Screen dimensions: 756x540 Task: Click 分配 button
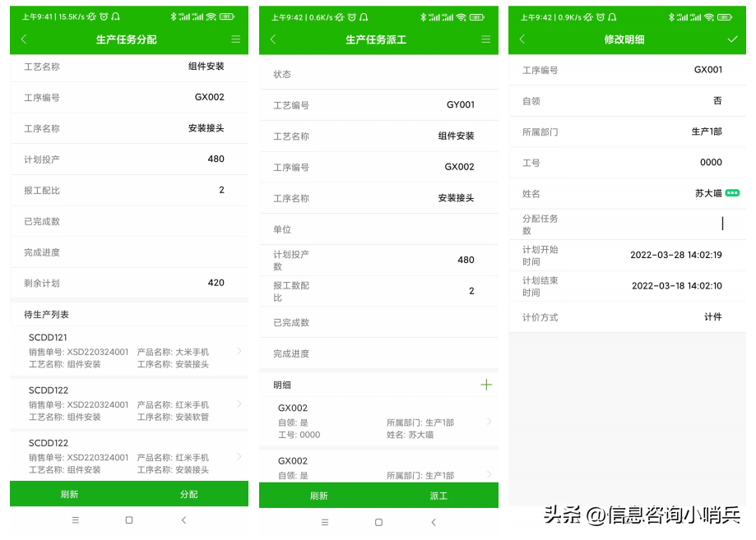tap(188, 494)
